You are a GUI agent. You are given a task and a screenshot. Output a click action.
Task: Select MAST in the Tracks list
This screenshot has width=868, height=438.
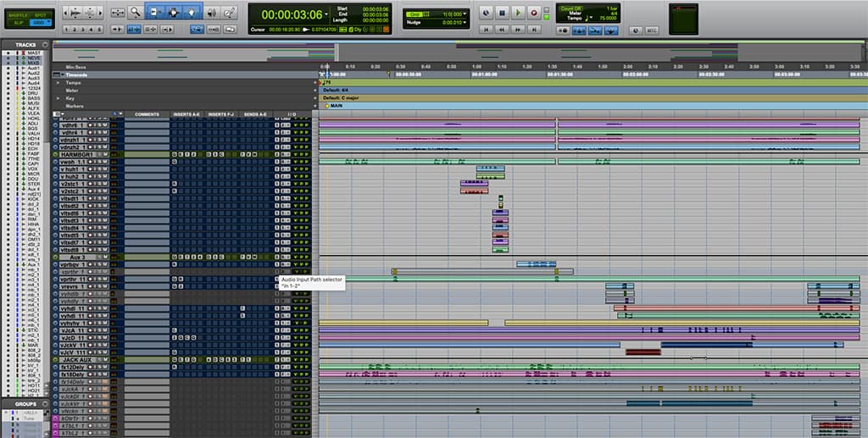point(34,53)
